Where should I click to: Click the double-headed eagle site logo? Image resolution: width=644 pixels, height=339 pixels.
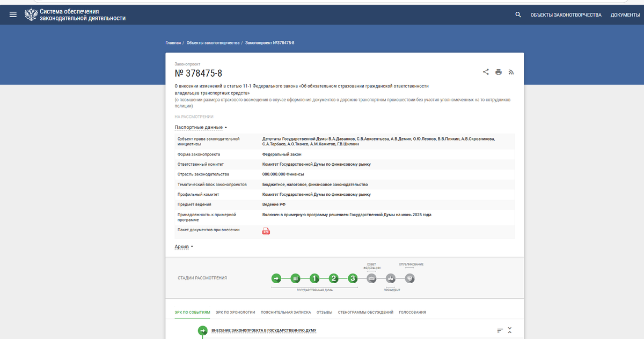pos(31,14)
